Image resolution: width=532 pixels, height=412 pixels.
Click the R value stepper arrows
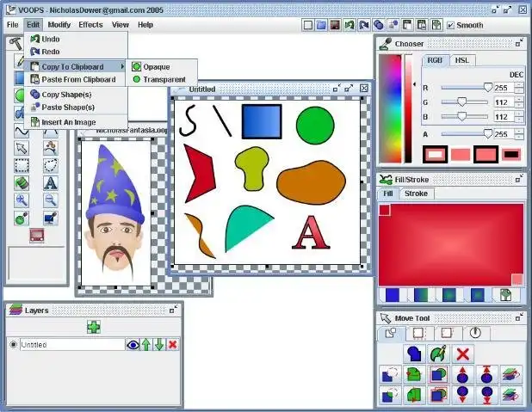coord(519,88)
